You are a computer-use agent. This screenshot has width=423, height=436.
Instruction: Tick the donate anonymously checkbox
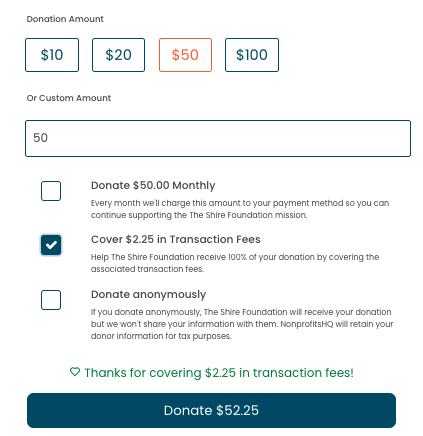(x=51, y=300)
